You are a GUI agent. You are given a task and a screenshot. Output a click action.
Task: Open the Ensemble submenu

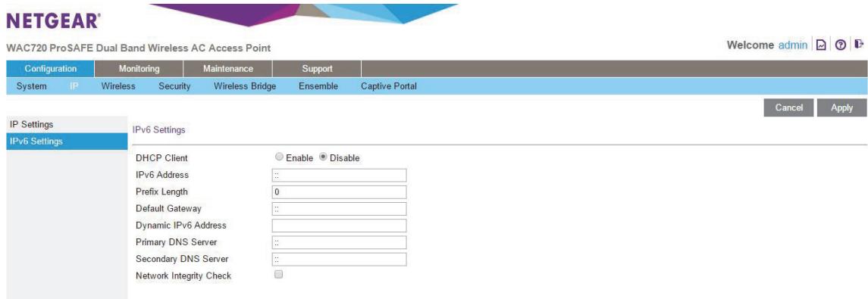pyautogui.click(x=318, y=86)
